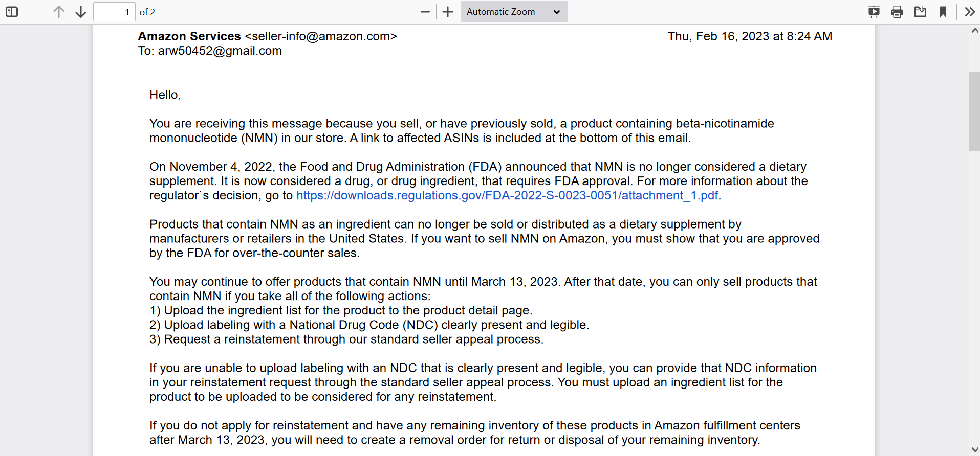The image size is (980, 456).
Task: Click the scrollbar up arrow
Action: click(x=974, y=31)
